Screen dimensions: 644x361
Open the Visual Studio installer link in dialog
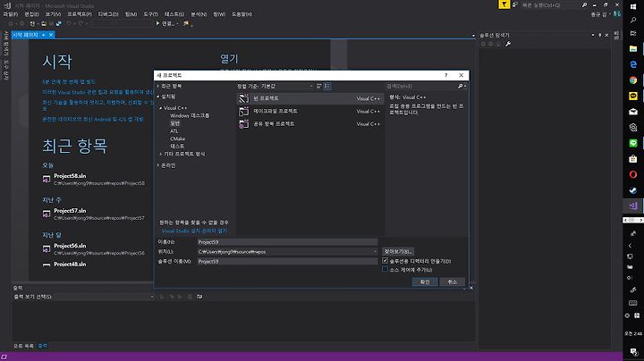point(194,231)
